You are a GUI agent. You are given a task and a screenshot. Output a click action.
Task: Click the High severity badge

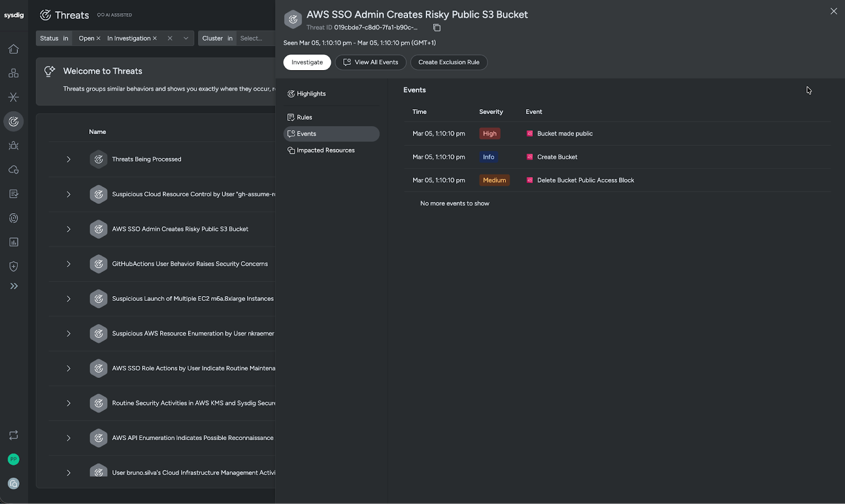(x=490, y=134)
